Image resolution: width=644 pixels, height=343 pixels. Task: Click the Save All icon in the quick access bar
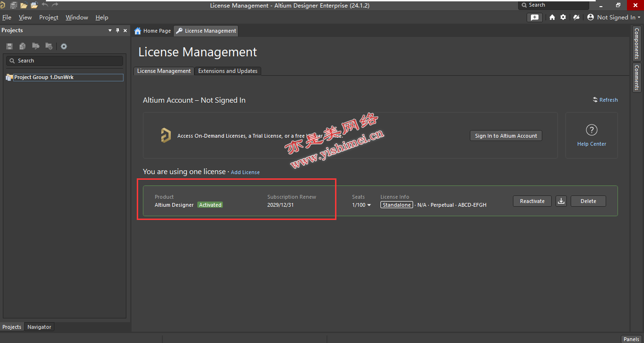pyautogui.click(x=13, y=5)
